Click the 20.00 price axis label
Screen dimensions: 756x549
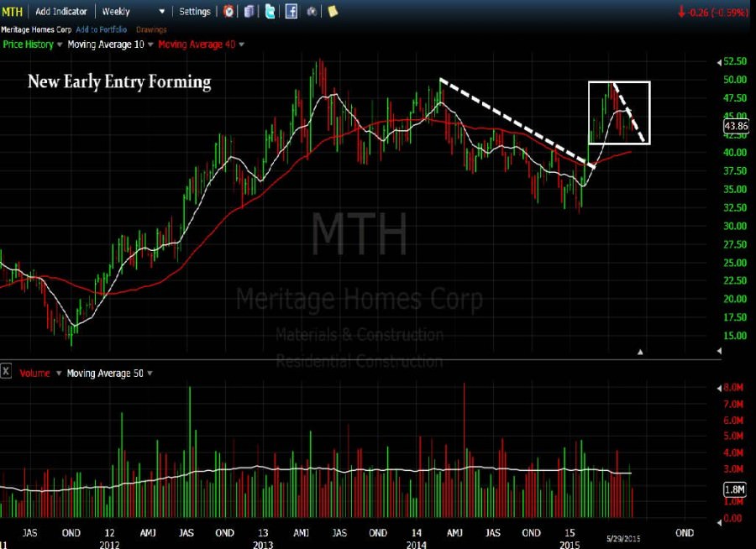(735, 299)
